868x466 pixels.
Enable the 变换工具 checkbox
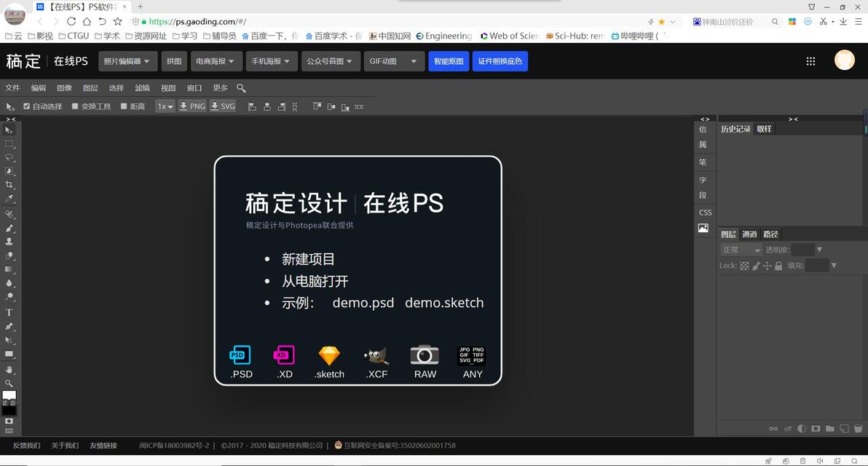[75, 106]
